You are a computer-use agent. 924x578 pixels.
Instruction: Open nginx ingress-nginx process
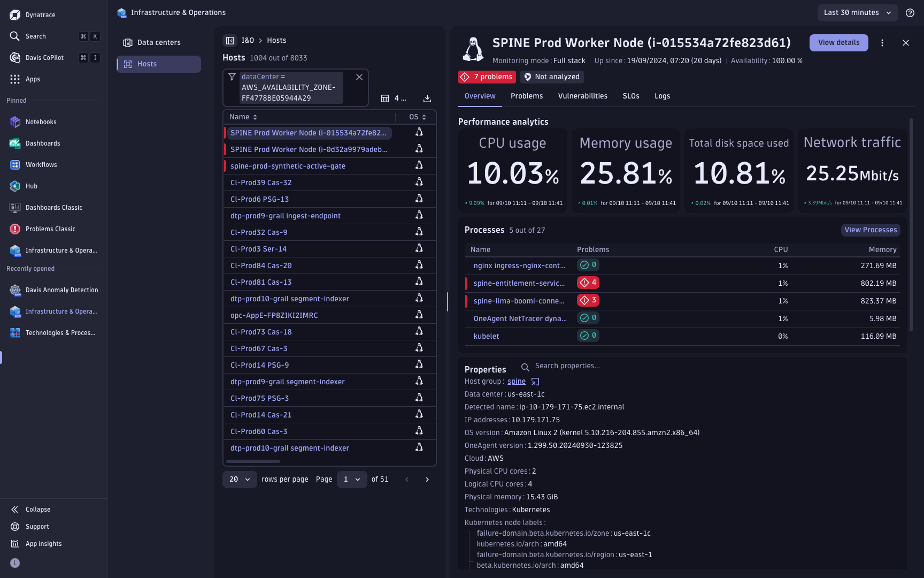pos(519,266)
